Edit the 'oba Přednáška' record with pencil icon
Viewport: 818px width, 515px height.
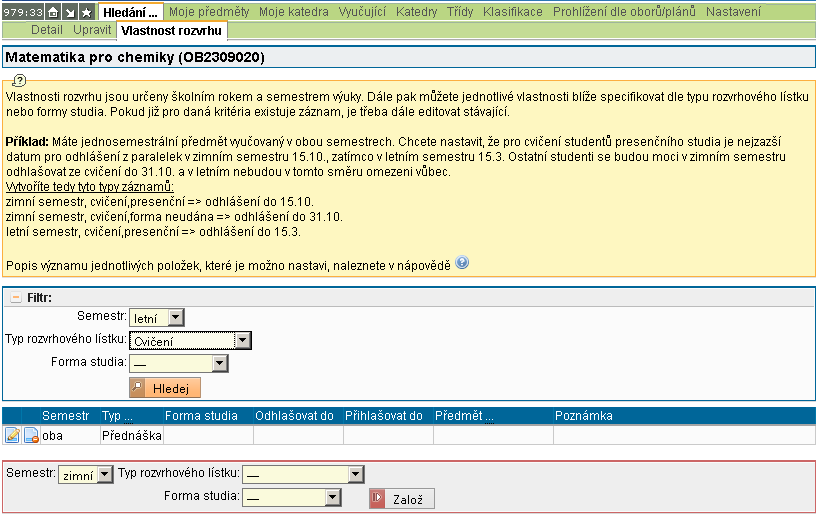13,436
